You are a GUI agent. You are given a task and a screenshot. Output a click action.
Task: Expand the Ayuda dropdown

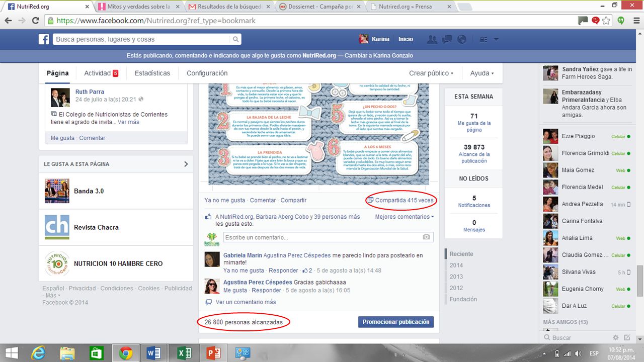(482, 73)
